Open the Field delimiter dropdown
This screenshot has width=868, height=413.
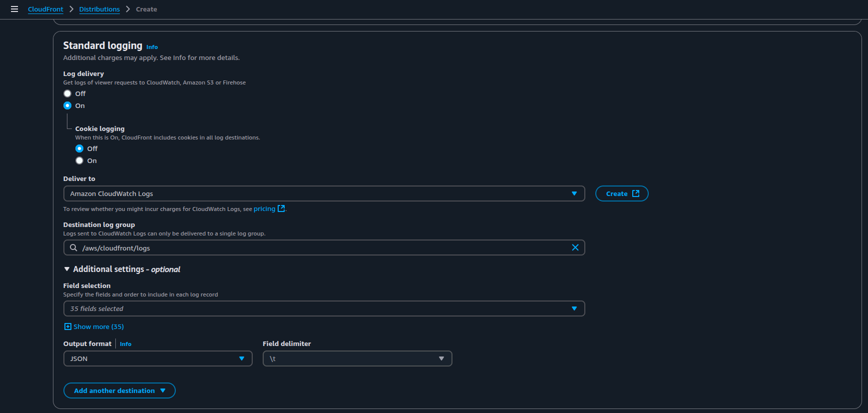coord(357,358)
